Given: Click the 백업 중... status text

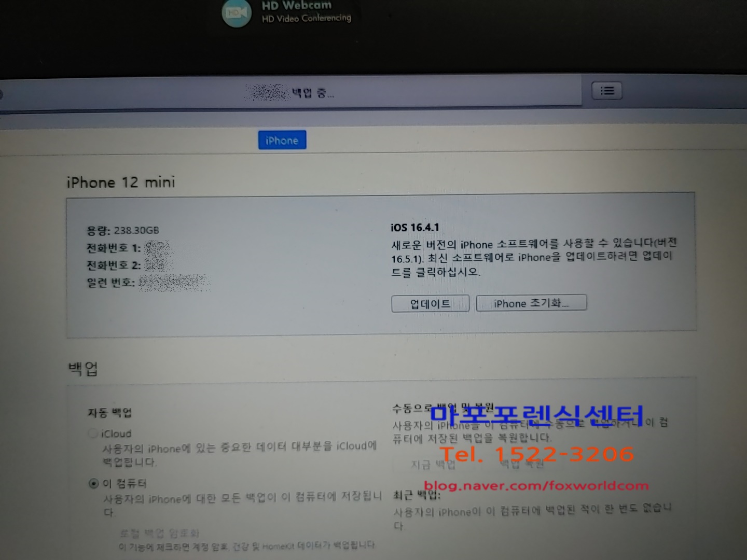Looking at the screenshot, I should coord(313,93).
